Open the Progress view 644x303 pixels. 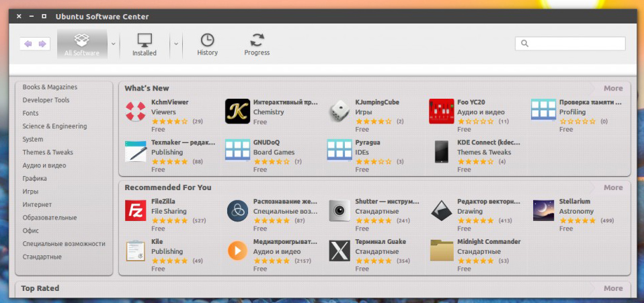pos(257,44)
